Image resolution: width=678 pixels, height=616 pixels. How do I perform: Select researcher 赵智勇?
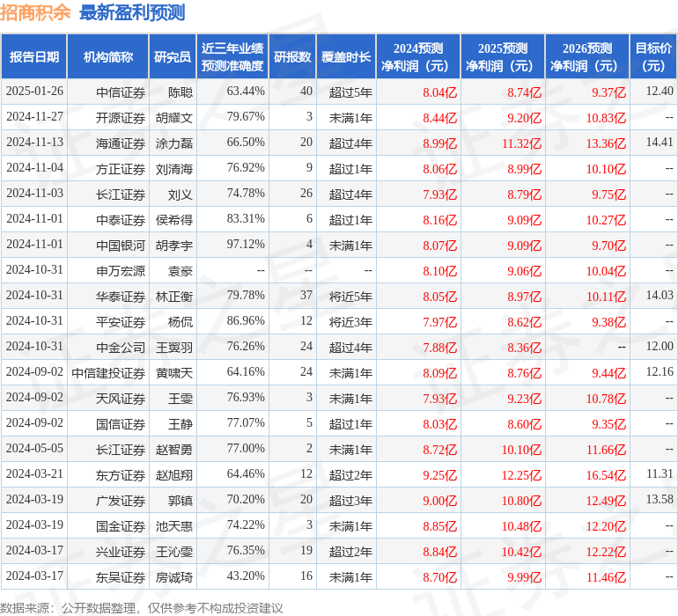(173, 450)
